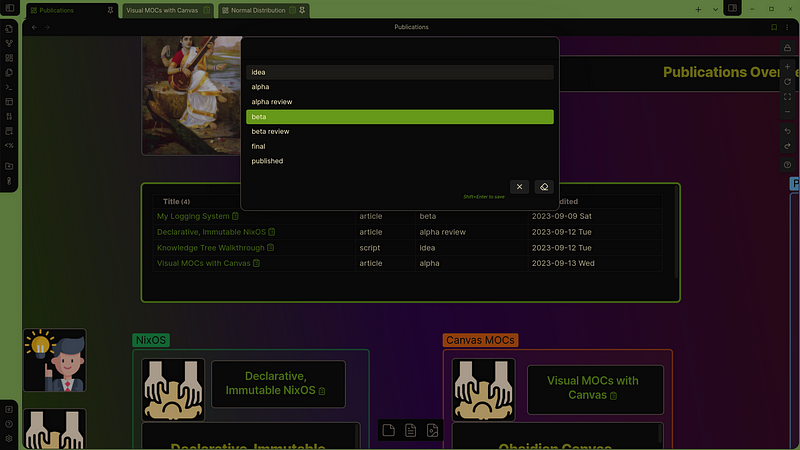Add note from vault to canvas

tap(411, 430)
